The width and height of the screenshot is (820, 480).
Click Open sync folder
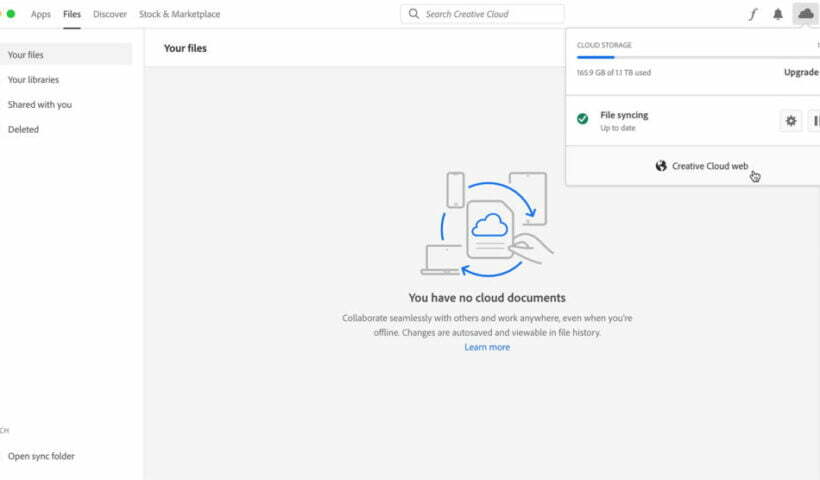pyautogui.click(x=41, y=456)
